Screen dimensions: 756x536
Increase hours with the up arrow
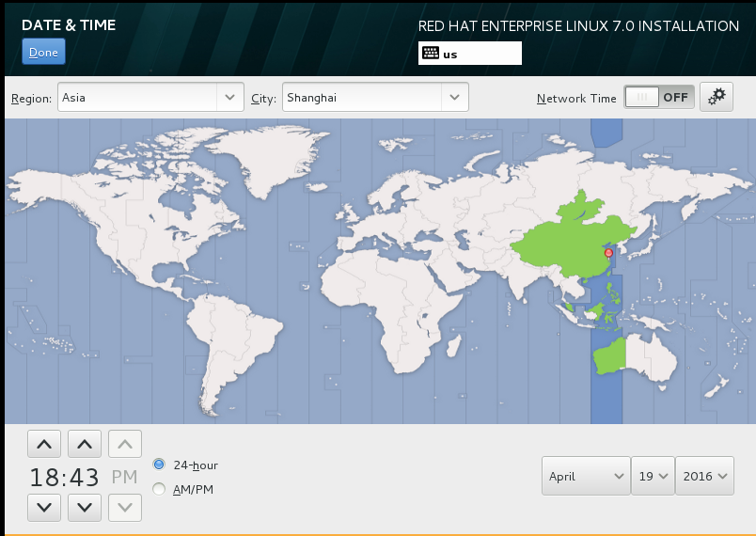44,444
